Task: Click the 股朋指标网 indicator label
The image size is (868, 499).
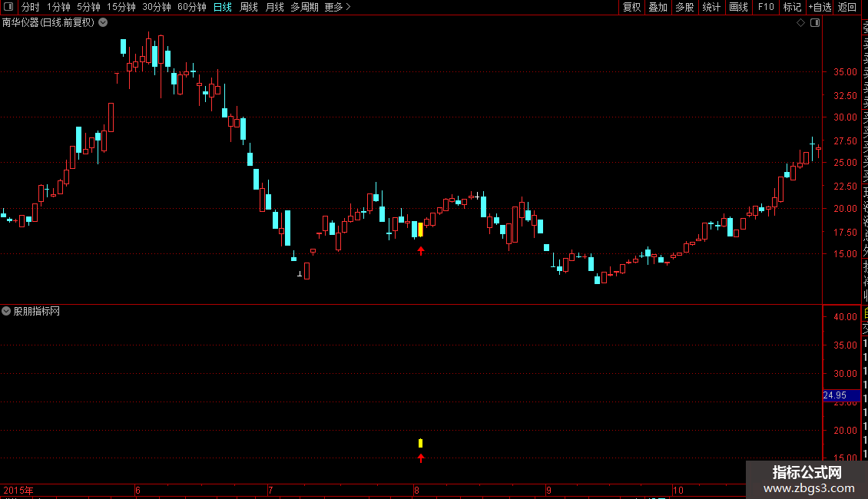Action: (x=37, y=312)
